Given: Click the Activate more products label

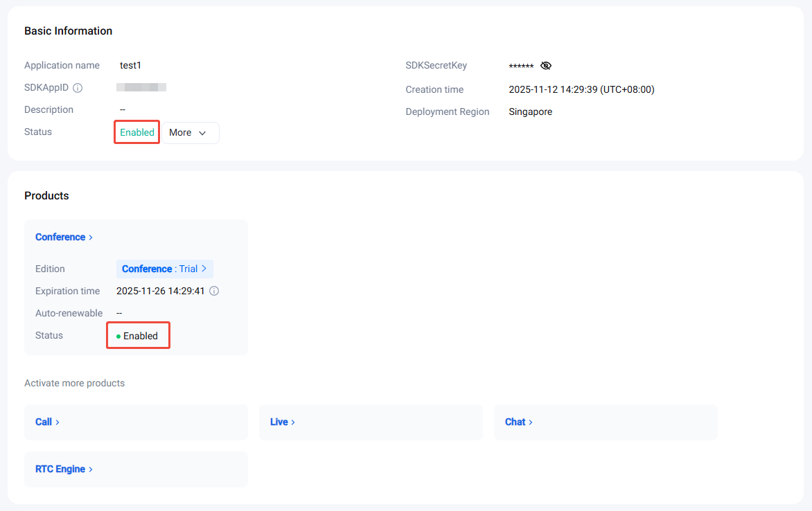Looking at the screenshot, I should tap(74, 383).
